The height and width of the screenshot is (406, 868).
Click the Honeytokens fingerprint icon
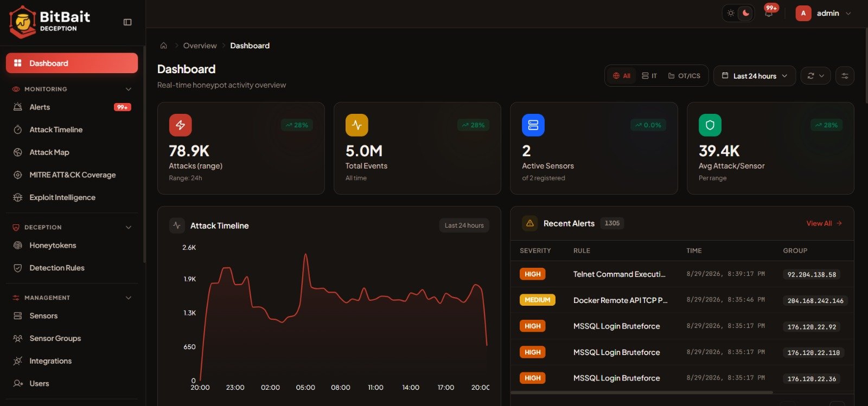coord(18,246)
